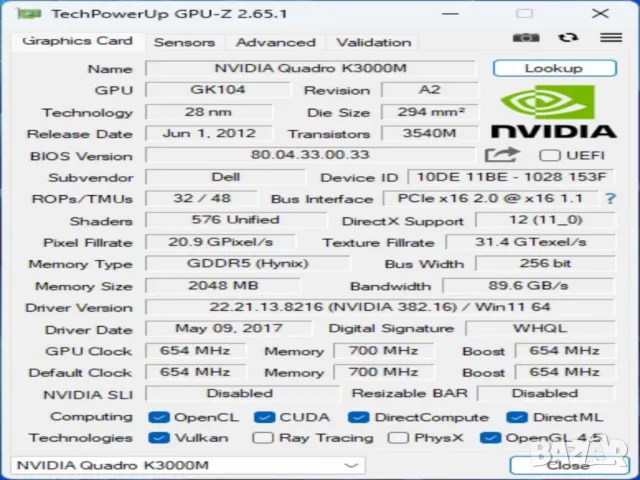Click the Default Clock value 654 MHz

click(196, 372)
